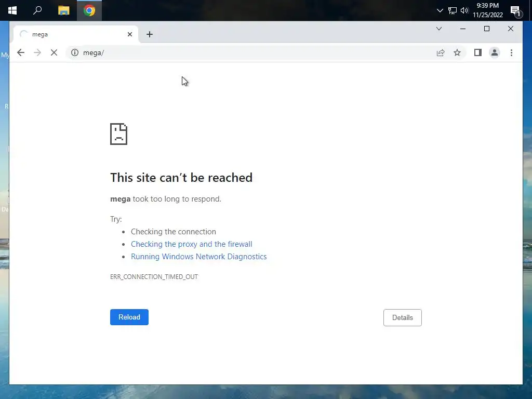Show hidden system tray icons

(440, 10)
